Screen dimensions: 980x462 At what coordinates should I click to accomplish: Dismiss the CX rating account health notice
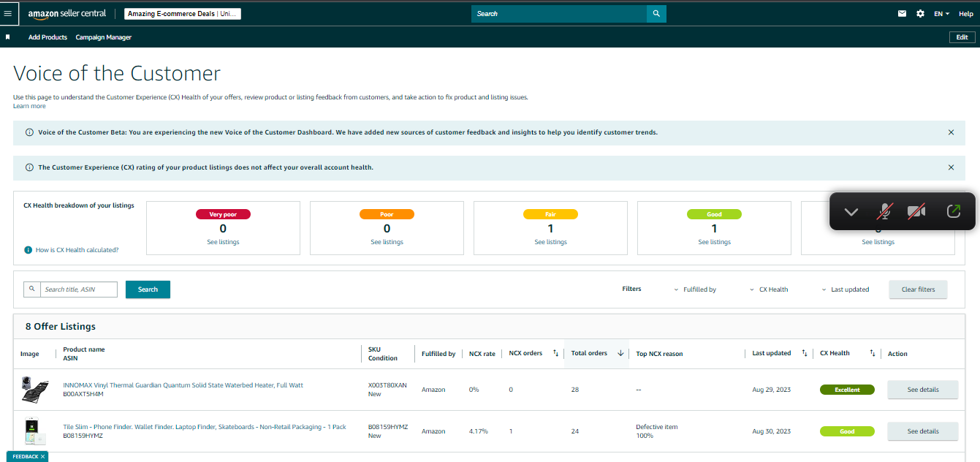point(951,167)
